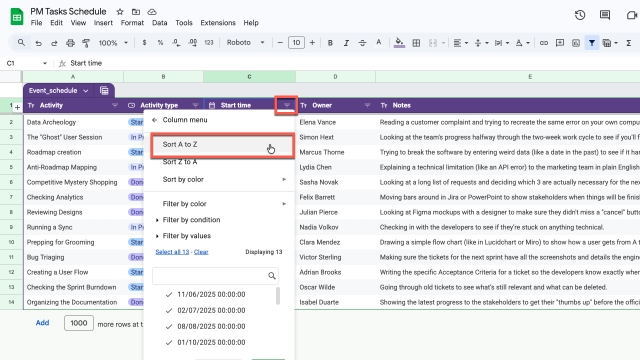
Task: Decrease font size with minus button
Action: [x=280, y=42]
